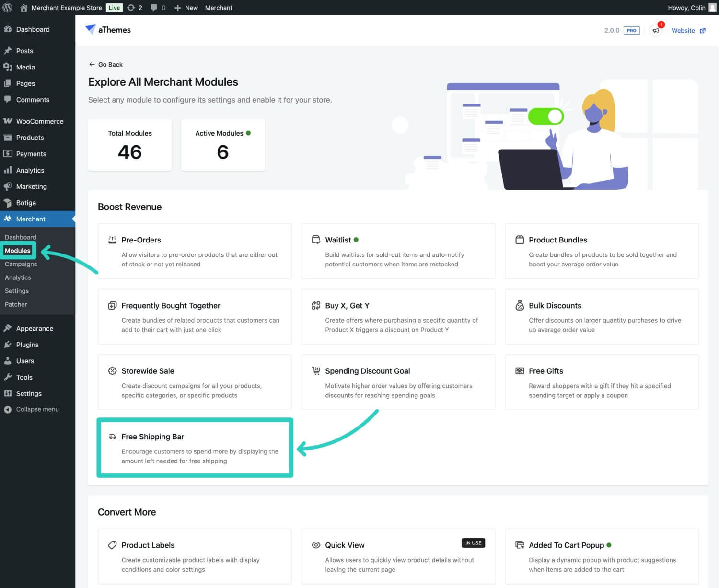Click the Waitlist module icon

pyautogui.click(x=316, y=240)
